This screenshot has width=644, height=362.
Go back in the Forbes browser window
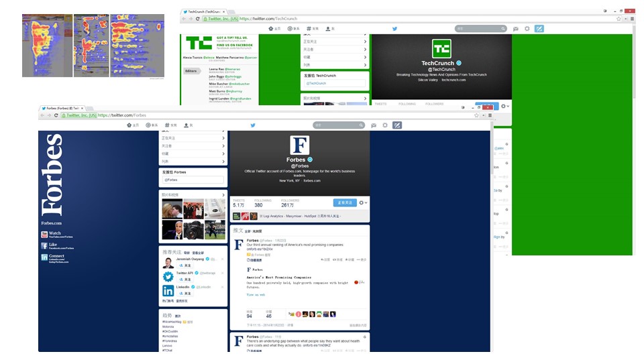(42, 115)
